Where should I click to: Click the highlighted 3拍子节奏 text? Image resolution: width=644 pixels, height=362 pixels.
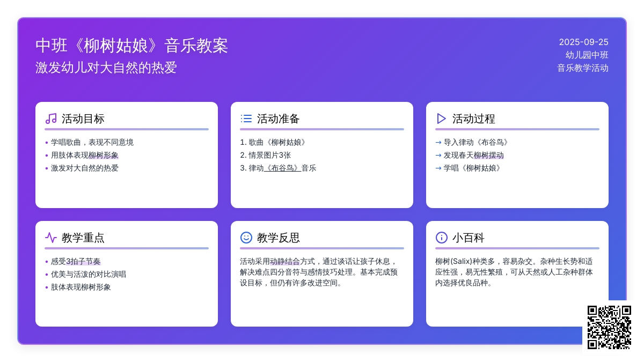point(83,261)
